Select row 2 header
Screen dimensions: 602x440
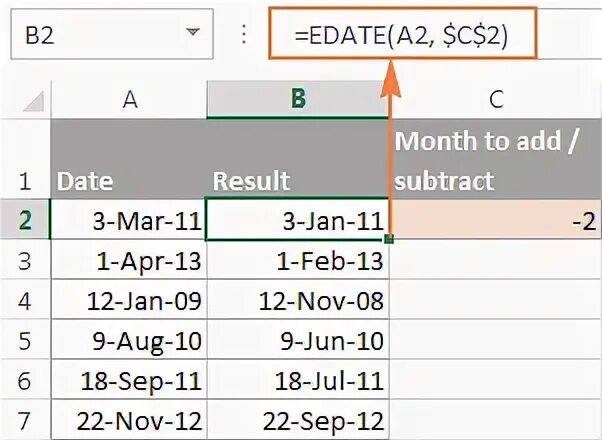tap(27, 222)
